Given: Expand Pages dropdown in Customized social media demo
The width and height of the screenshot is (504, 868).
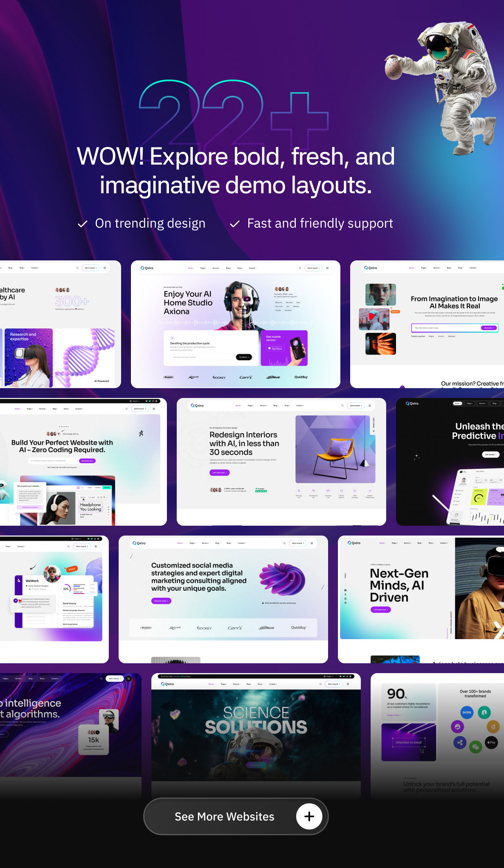Looking at the screenshot, I should point(193,543).
